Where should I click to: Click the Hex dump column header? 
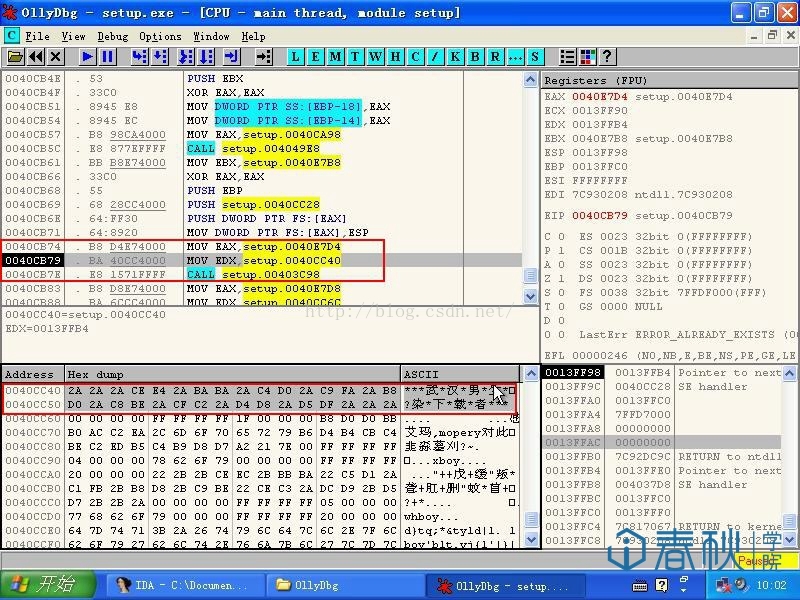[x=233, y=374]
